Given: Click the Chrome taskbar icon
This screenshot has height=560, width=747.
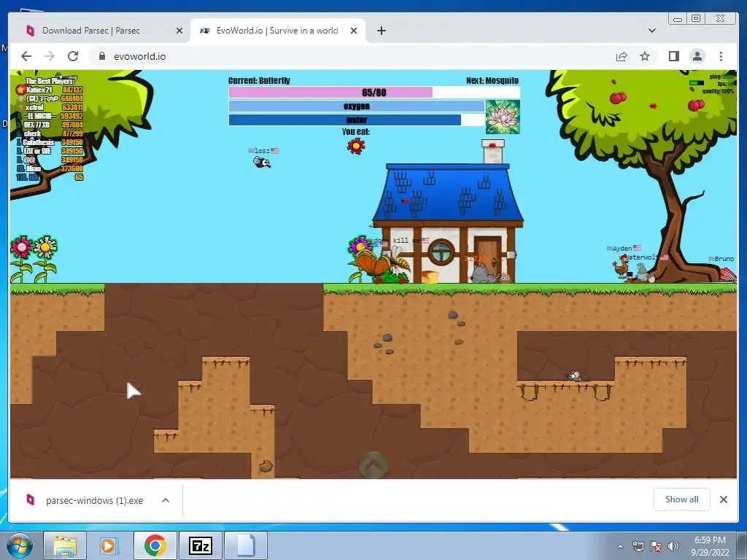Looking at the screenshot, I should 155,545.
